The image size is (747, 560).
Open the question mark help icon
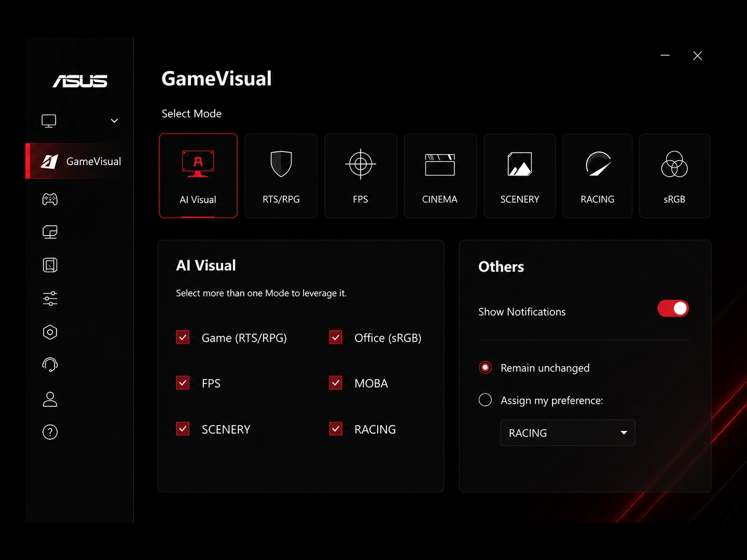pos(50,432)
